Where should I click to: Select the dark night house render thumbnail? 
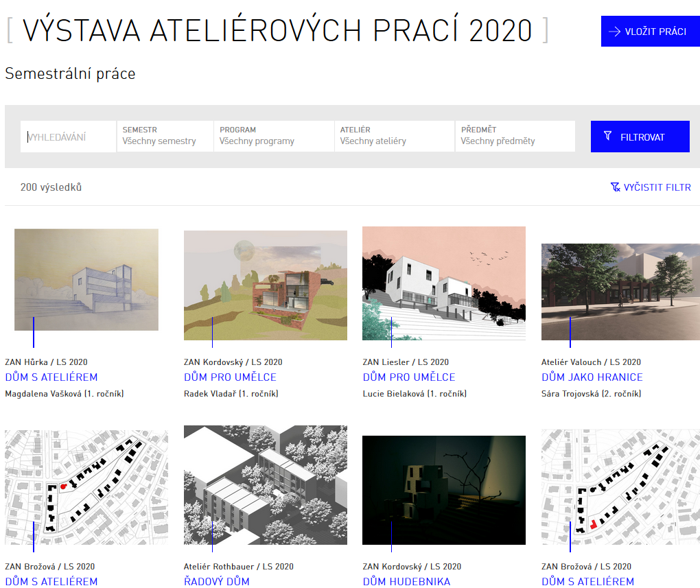pyautogui.click(x=444, y=490)
